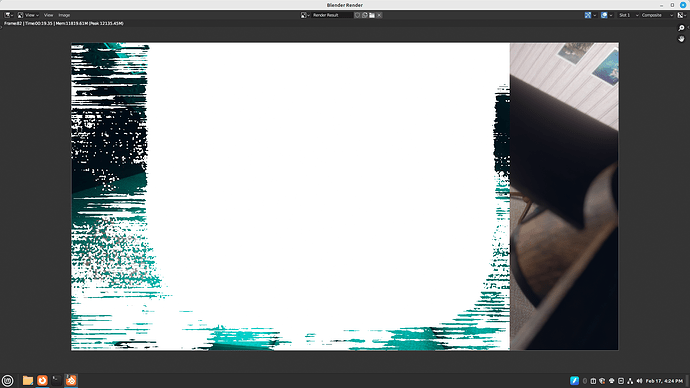Switch to Blender in the taskbar
The height and width of the screenshot is (388, 690).
coord(71,381)
